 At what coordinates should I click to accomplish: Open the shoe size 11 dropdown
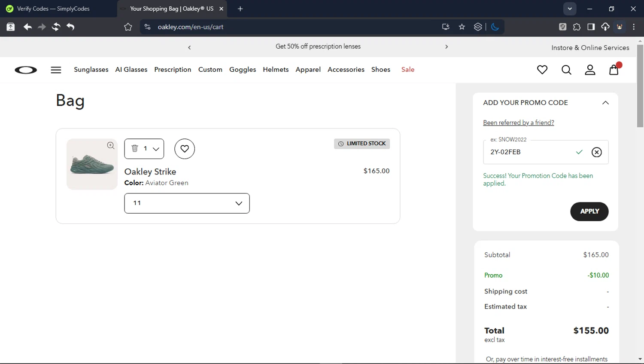(187, 203)
